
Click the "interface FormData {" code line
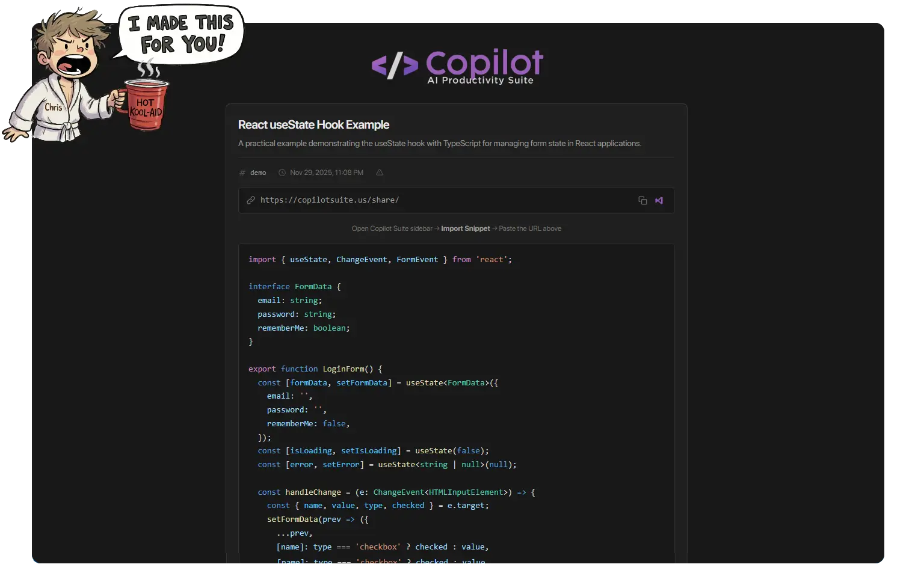tap(295, 287)
